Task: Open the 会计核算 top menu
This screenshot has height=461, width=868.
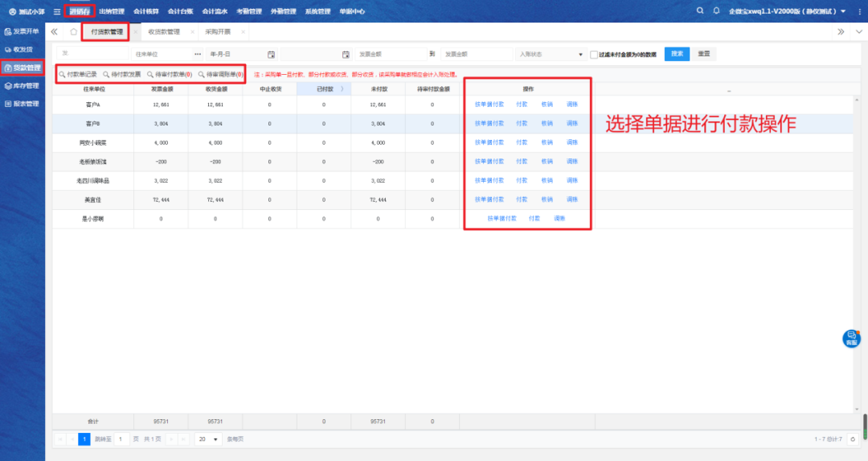Action: click(x=146, y=11)
